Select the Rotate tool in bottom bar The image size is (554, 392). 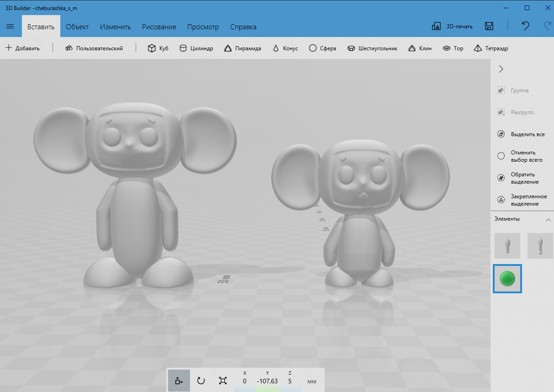pos(201,381)
